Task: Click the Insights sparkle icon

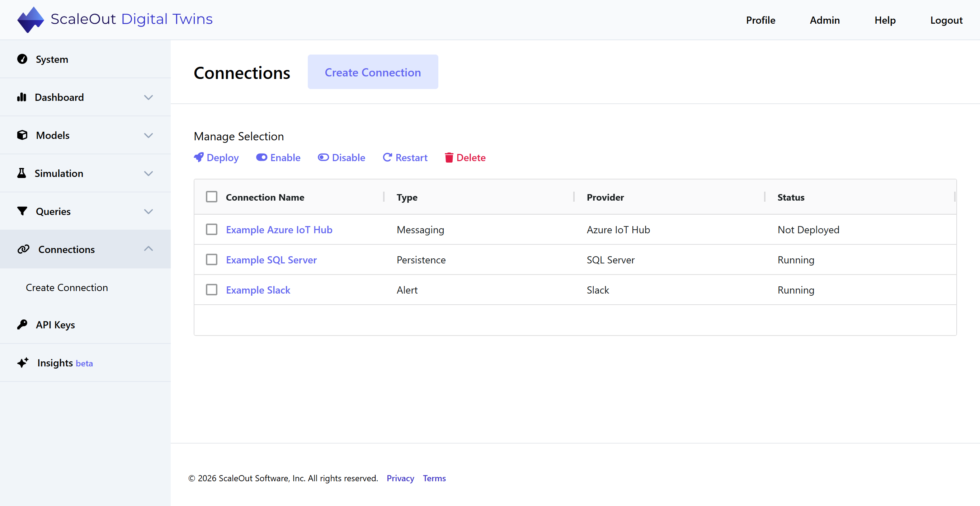Action: (23, 362)
